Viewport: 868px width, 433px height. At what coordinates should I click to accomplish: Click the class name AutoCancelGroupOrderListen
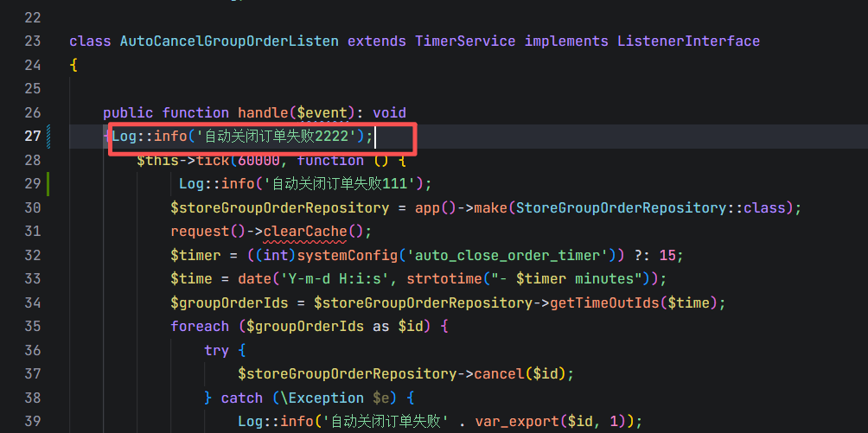click(229, 41)
